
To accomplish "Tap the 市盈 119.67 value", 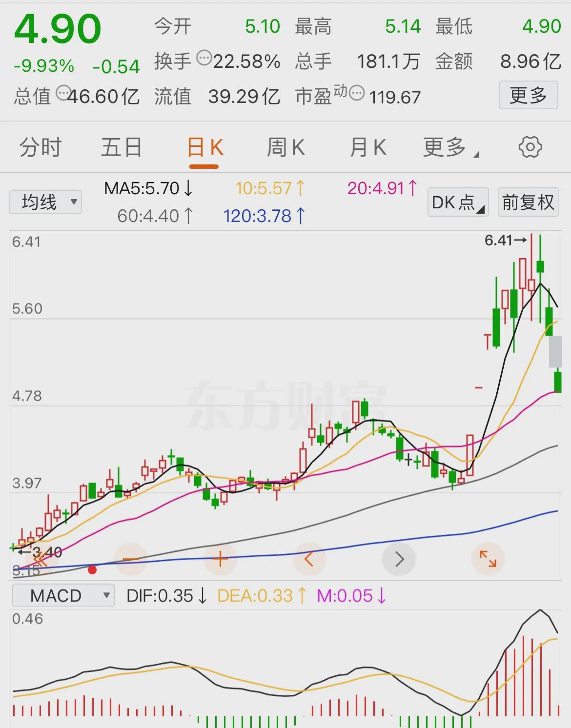I will (395, 98).
